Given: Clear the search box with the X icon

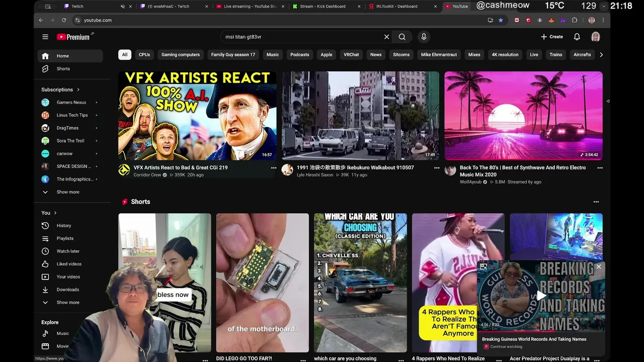Looking at the screenshot, I should pyautogui.click(x=386, y=37).
